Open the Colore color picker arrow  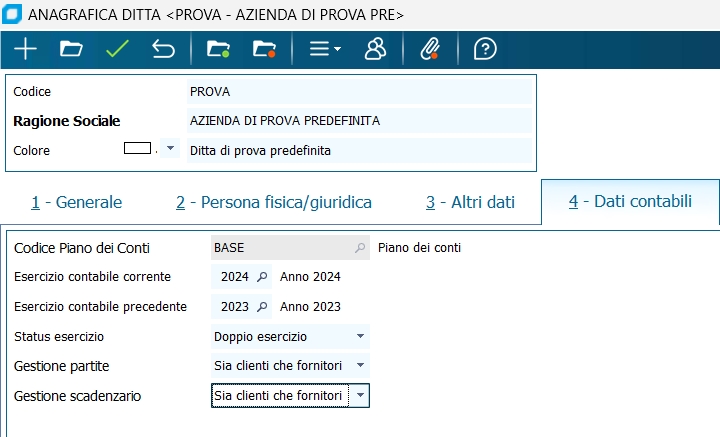[171, 149]
